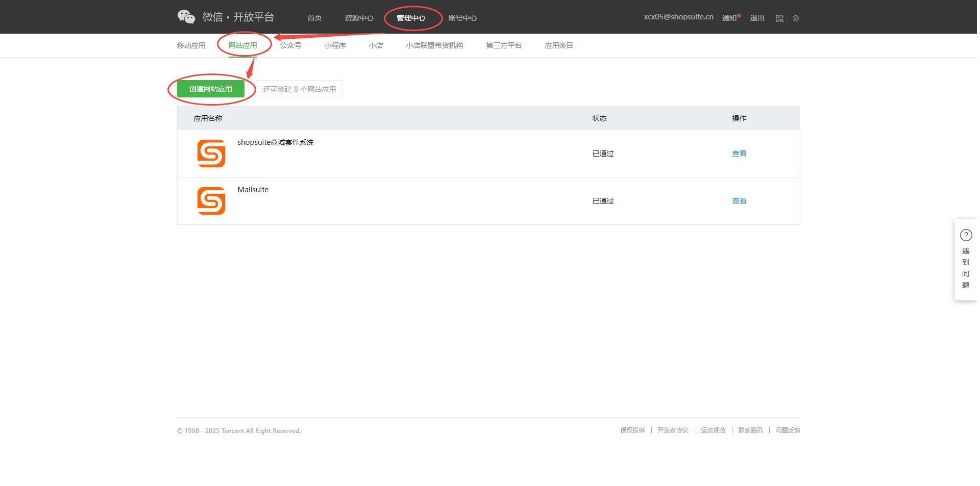The image size is (980, 486).
Task: Go to 首页 in top navigation
Action: click(314, 18)
